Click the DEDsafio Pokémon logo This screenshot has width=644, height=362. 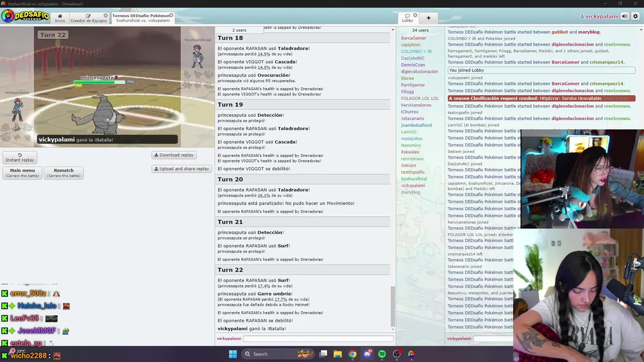25,16
